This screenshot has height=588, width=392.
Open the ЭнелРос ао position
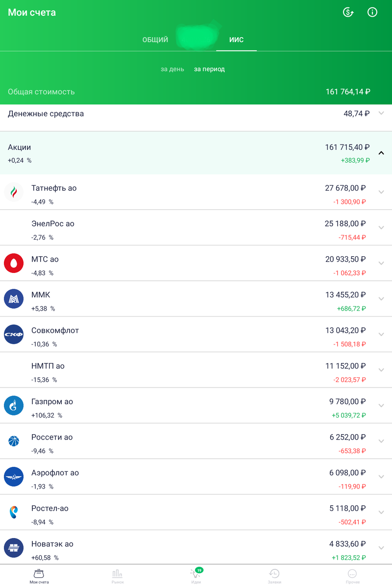(196, 228)
